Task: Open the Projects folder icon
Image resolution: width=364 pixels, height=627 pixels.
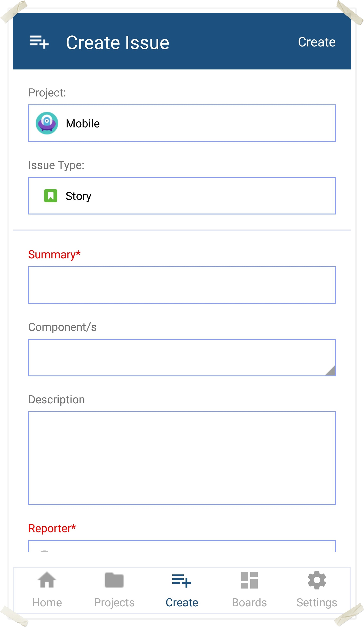Action: click(114, 580)
